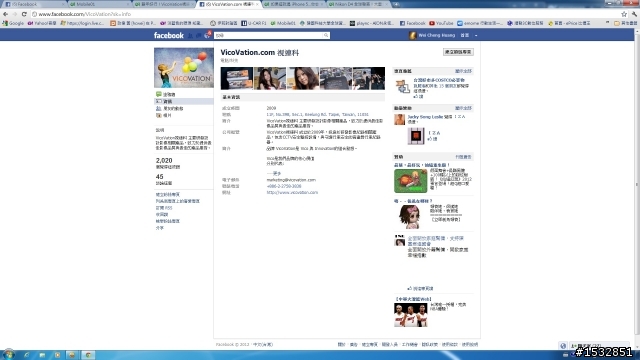Open the Yahoo bookmark
The width and height of the screenshot is (640, 360).
click(x=43, y=23)
